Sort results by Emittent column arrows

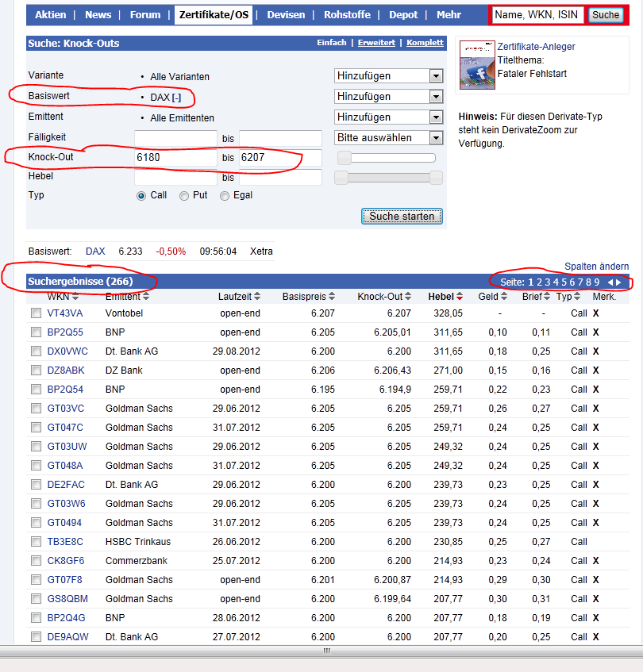coord(146,296)
